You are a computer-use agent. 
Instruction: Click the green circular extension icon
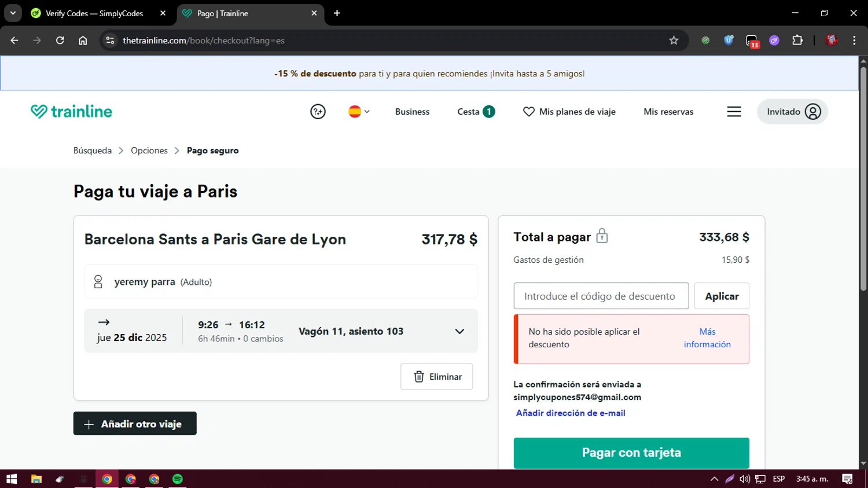705,41
